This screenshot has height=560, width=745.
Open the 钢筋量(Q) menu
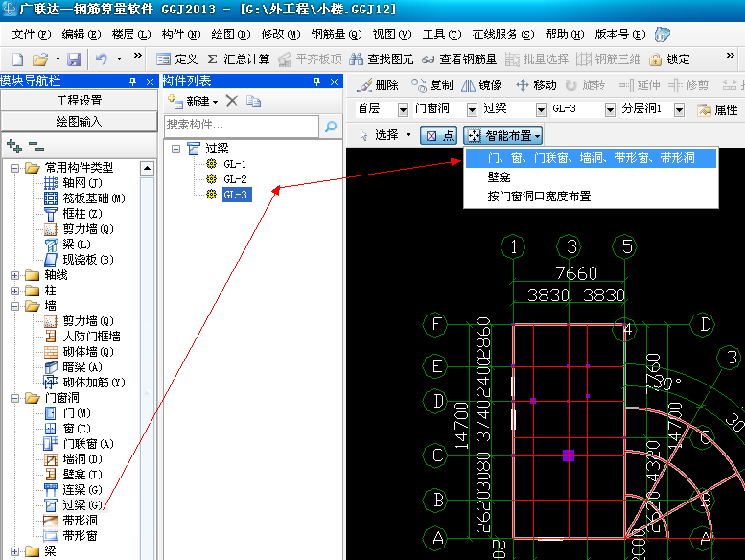tap(337, 35)
